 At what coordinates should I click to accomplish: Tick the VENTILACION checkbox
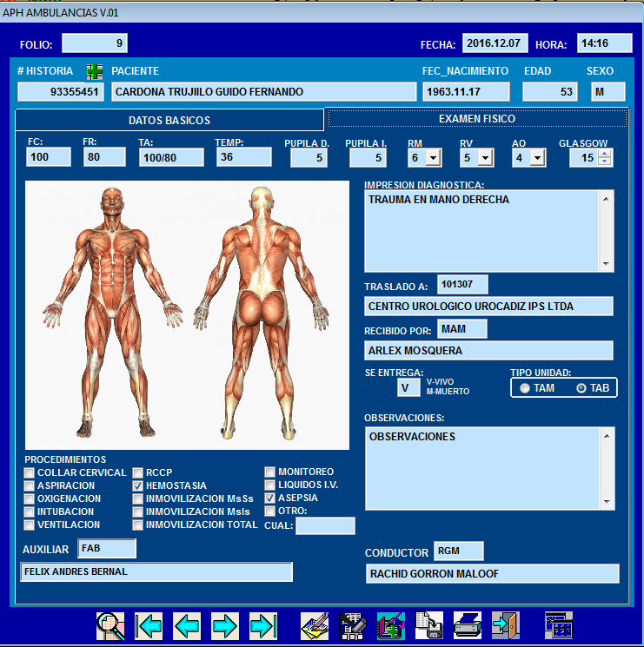29,525
